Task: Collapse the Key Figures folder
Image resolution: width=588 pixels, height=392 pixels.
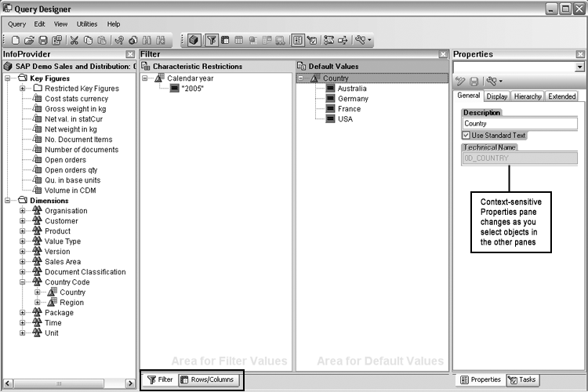Action: (8, 78)
